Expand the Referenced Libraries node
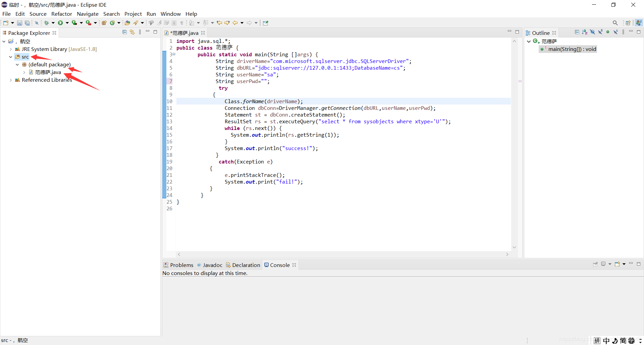The width and height of the screenshot is (644, 345). point(11,80)
